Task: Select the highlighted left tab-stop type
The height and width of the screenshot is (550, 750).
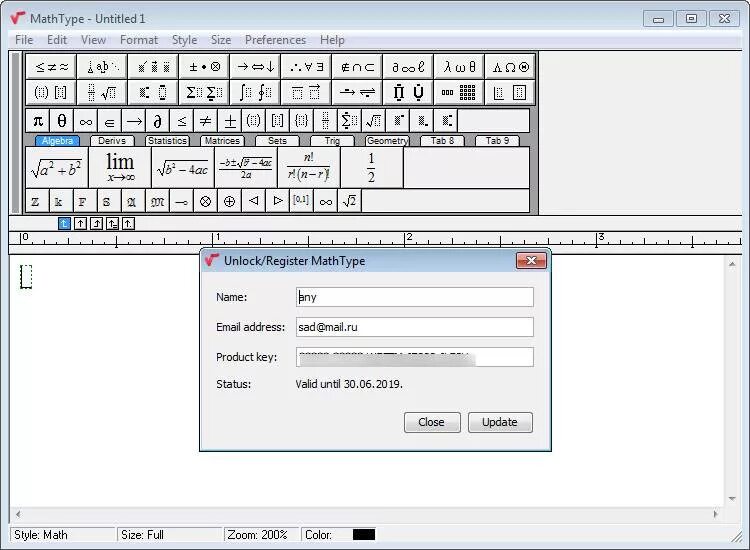Action: pyautogui.click(x=64, y=223)
